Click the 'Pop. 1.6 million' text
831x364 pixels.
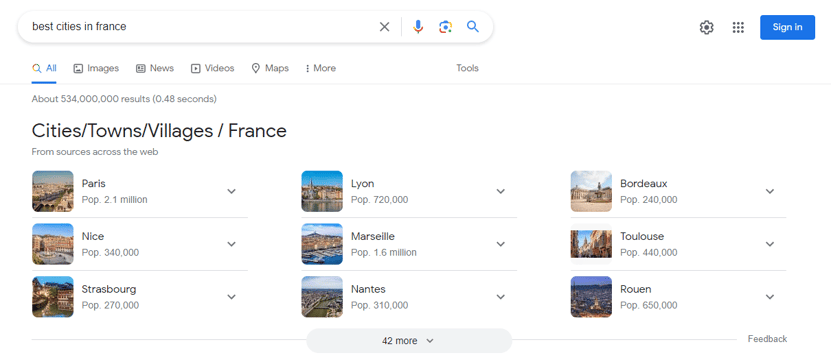click(x=384, y=253)
